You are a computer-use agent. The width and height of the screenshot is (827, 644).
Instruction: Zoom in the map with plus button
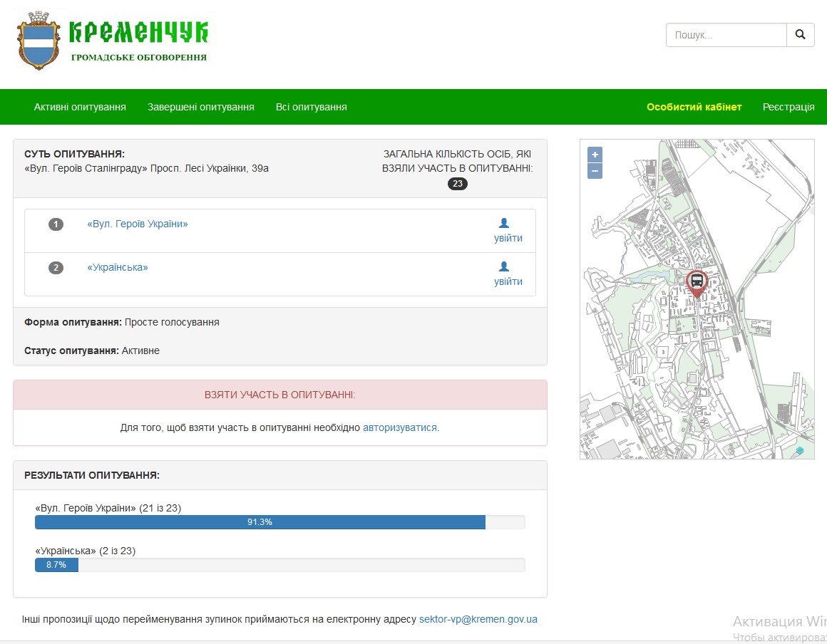click(x=595, y=155)
